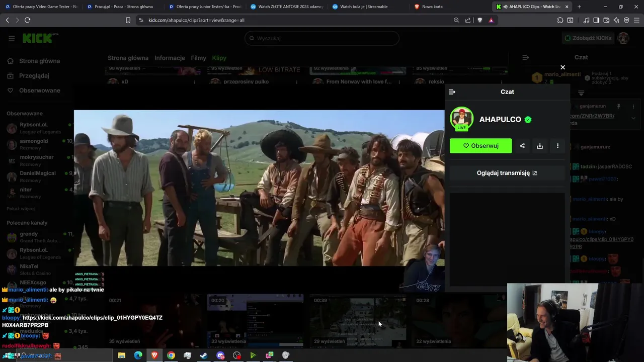Open asmongold followed channel
This screenshot has height=362, width=644.
(x=38, y=144)
